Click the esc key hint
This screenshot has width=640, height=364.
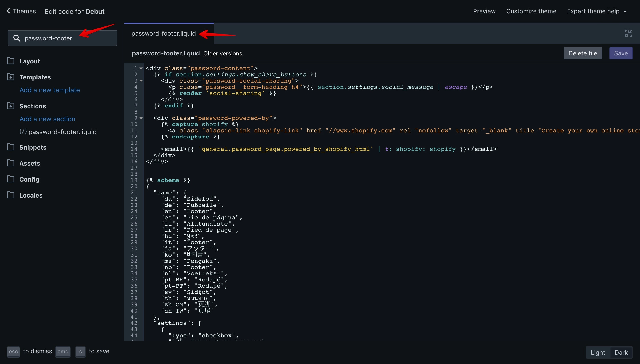pos(13,352)
